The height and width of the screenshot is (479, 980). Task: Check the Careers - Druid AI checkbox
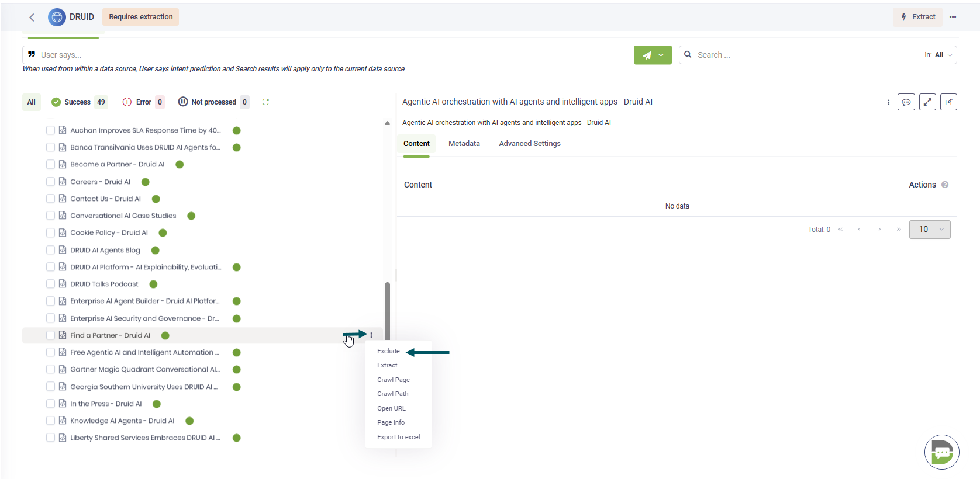tap(50, 182)
